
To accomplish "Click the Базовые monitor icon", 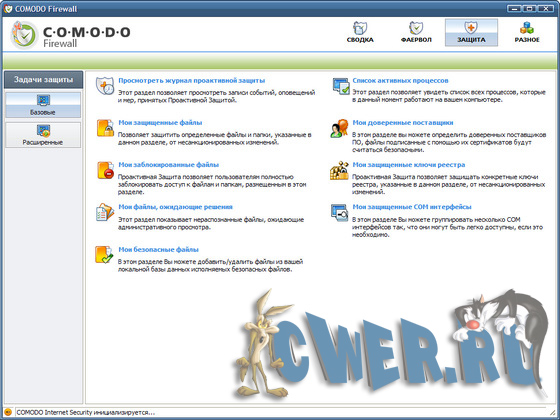I will 43,101.
